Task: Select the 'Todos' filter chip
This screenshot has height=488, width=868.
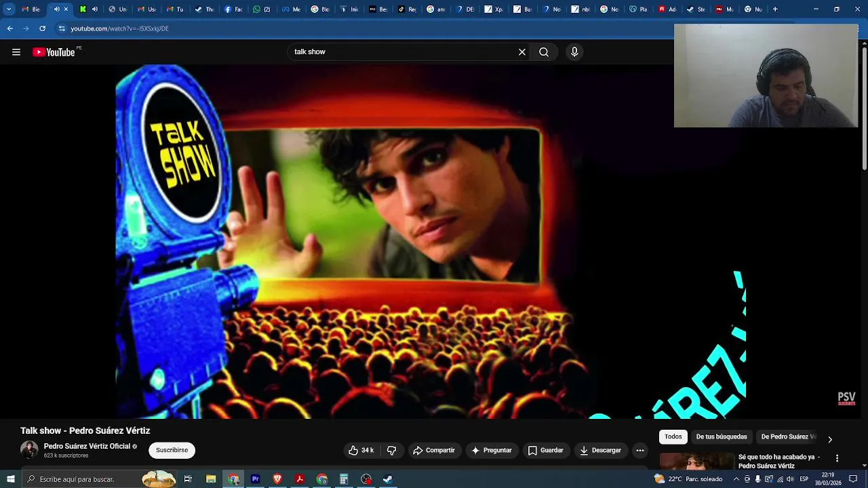Action: coord(673,437)
